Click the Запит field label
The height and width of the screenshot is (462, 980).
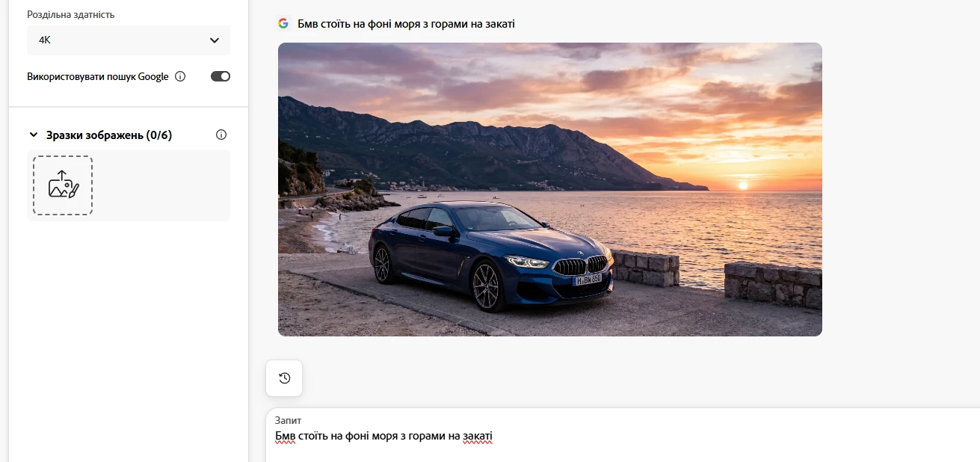289,420
